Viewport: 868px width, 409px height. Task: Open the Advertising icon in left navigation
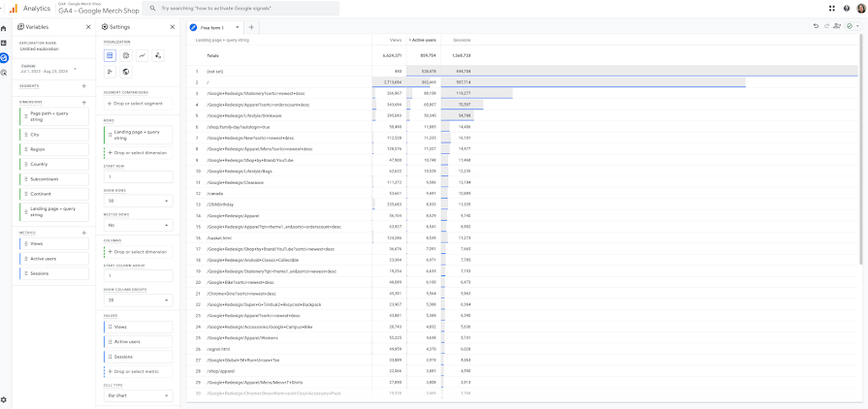click(x=4, y=72)
